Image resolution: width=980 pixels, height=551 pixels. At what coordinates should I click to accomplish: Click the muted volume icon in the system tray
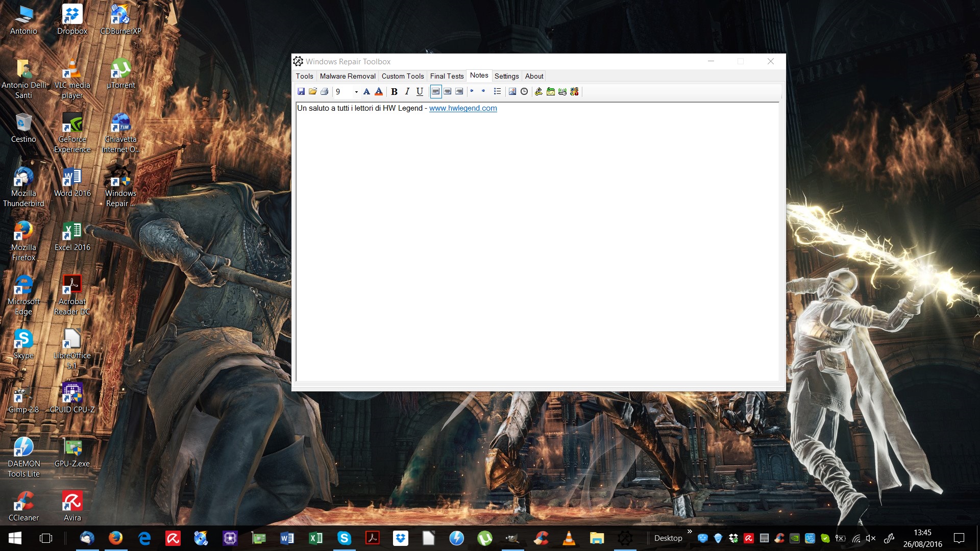(871, 538)
